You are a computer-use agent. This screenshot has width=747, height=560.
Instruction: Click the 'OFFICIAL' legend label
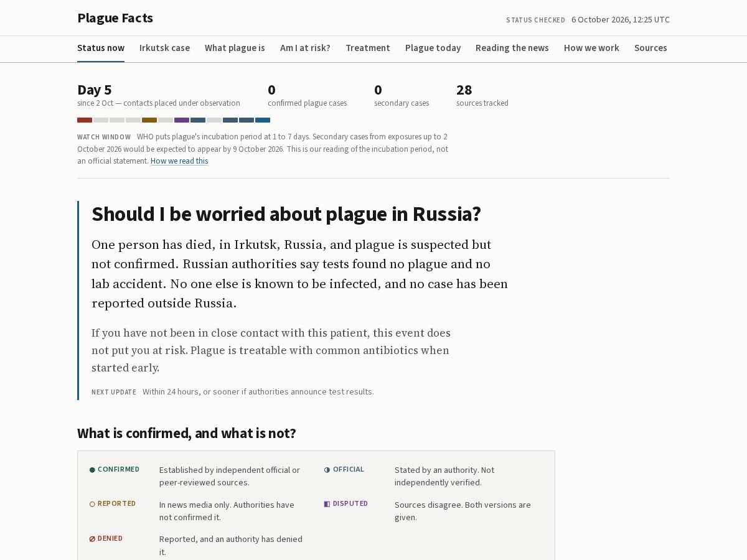pyautogui.click(x=349, y=470)
